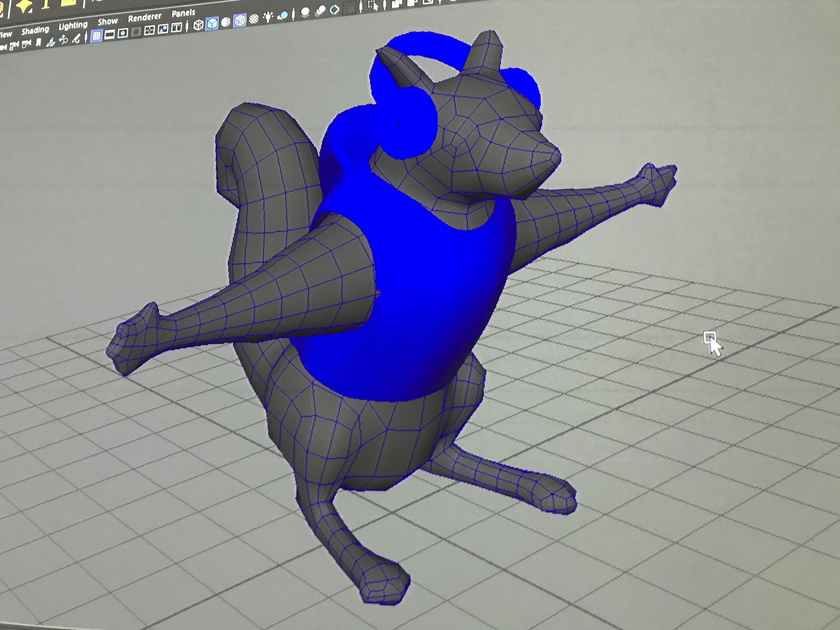Toggle 2D pan/zoom icon
The height and width of the screenshot is (630, 840).
point(63,40)
